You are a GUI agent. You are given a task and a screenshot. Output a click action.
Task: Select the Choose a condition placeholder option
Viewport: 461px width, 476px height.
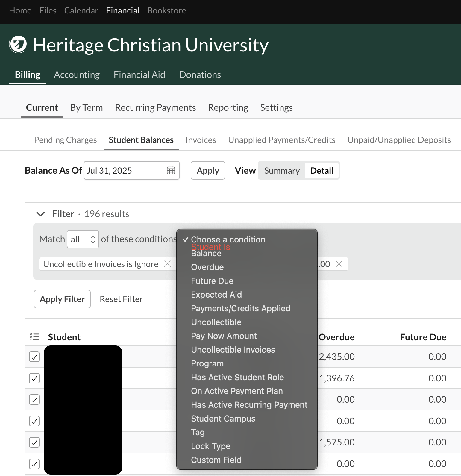point(228,239)
